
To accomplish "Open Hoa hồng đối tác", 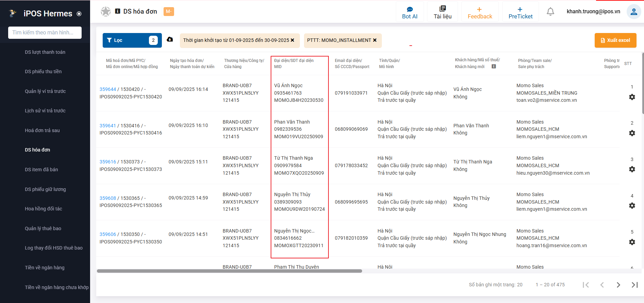I will 44,209.
